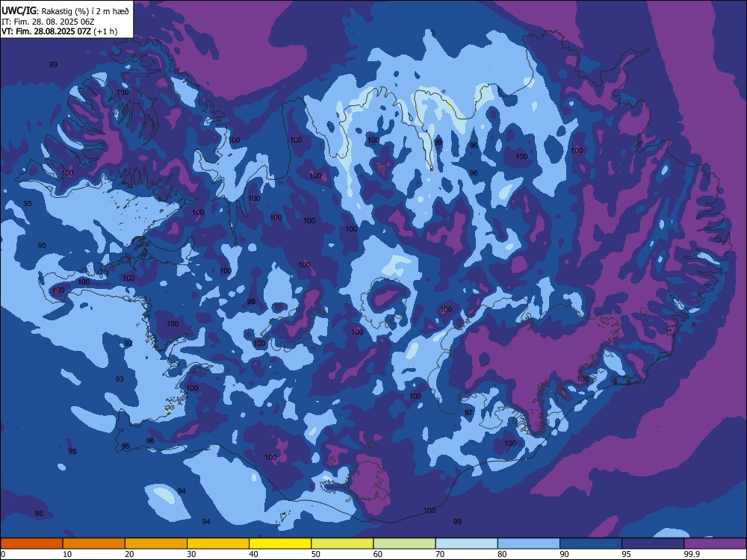
Task: Pick the 50–60% pale yellow legend swatch
Action: (343, 544)
